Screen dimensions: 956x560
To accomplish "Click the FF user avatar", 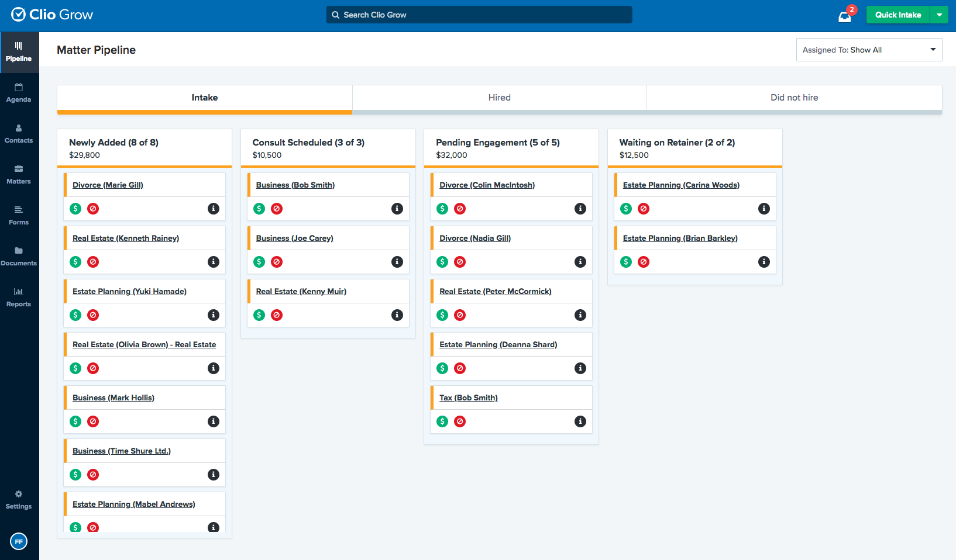I will [19, 541].
